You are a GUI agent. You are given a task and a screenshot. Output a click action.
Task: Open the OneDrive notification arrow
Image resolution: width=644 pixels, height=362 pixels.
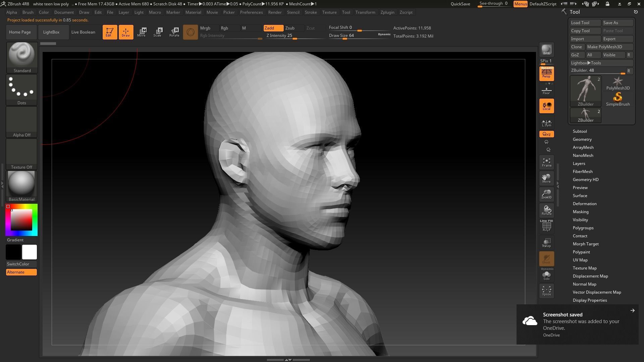point(632,310)
